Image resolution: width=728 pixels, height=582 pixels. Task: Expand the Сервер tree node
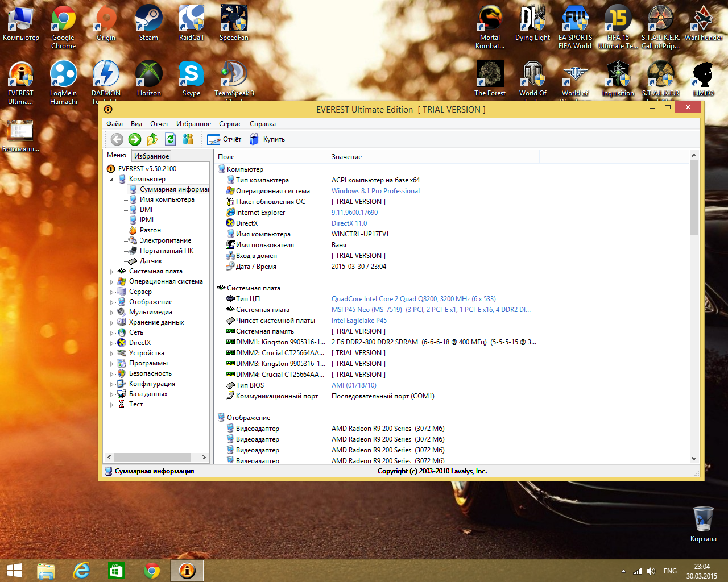pos(111,292)
